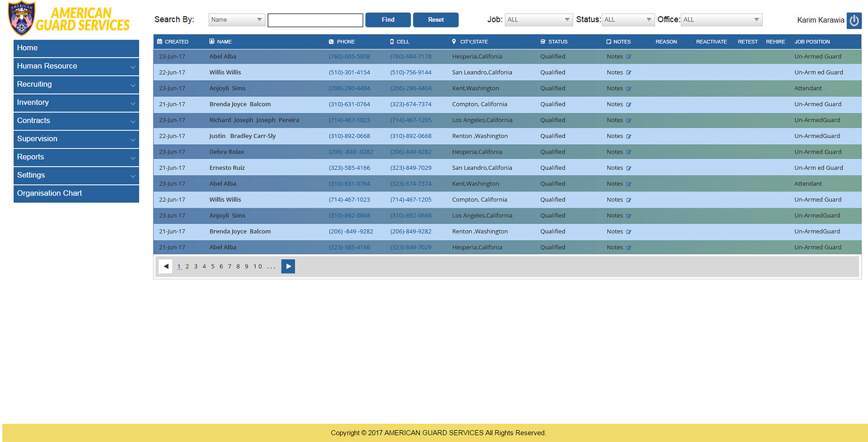Open the Office filter dropdown

click(x=721, y=20)
